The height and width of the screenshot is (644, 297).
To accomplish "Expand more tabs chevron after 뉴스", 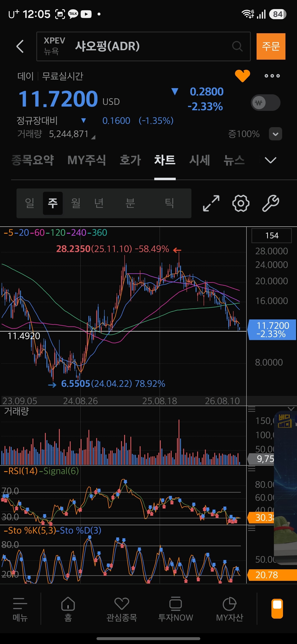I will tap(271, 160).
